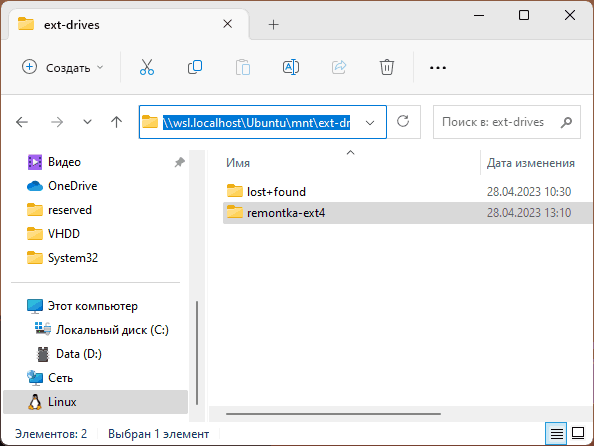
Task: Minimize the Explorer window
Action: 479,16
